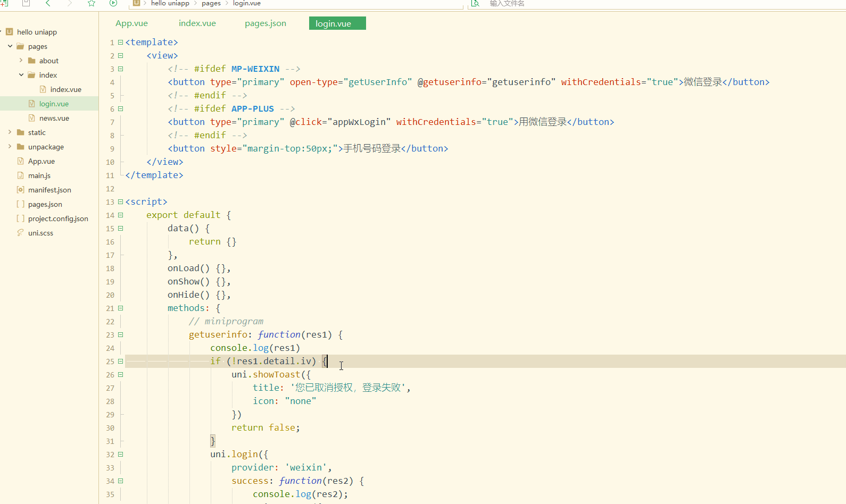
Task: Click the project icon in breadcrumb bar
Action: pyautogui.click(x=137, y=3)
